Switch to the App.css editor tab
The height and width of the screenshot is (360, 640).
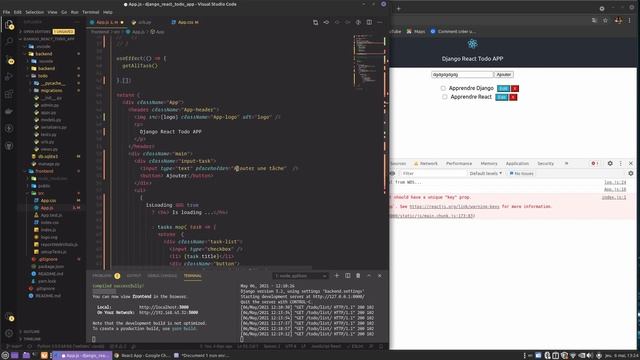point(185,22)
